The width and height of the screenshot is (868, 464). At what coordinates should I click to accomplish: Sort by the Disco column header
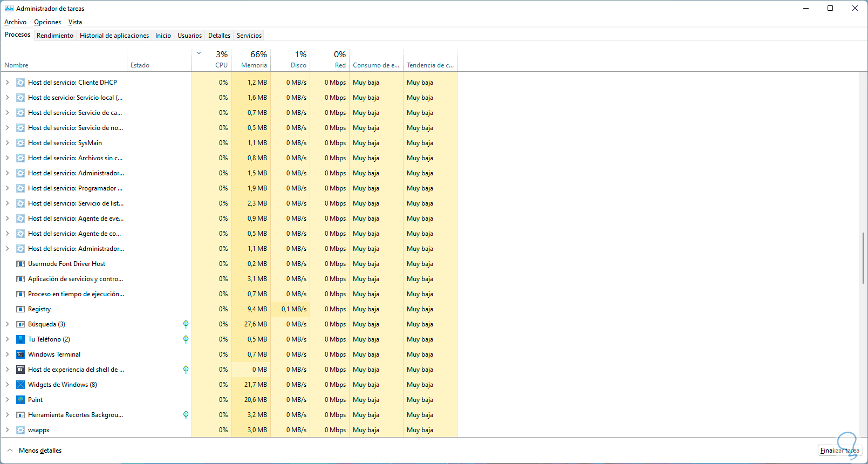coord(290,60)
